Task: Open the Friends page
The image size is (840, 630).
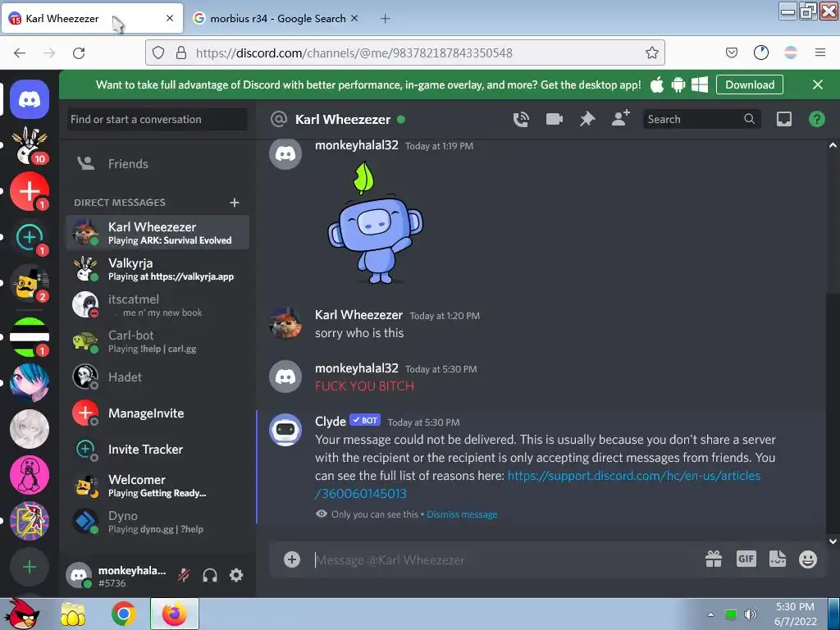Action: click(157, 164)
